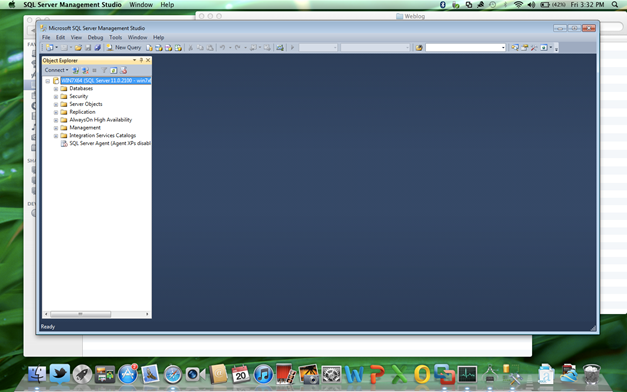Collapse the WIN7X64 server node
The height and width of the screenshot is (392, 627).
(x=48, y=81)
